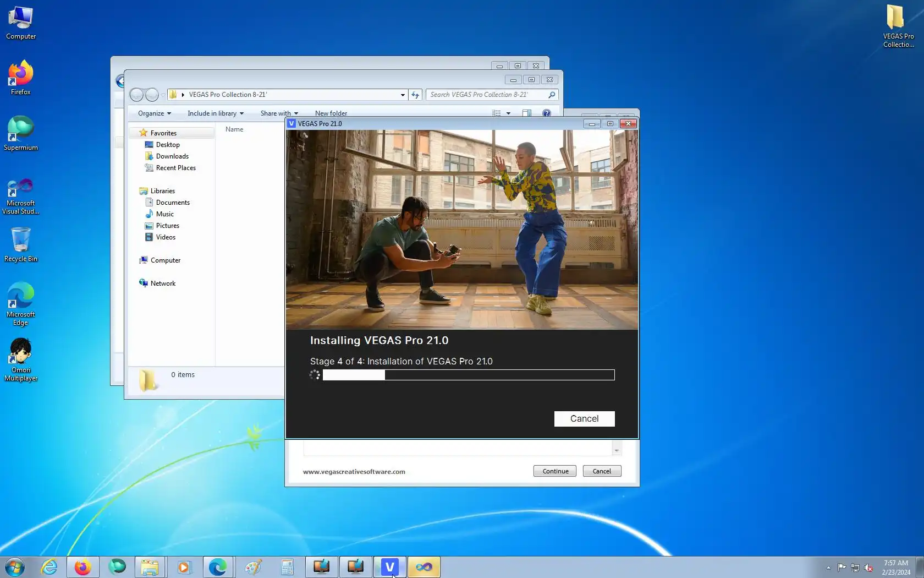Select the Microsoft Visual Studio desktop shortcut
Screen dimensions: 924x578
pyautogui.click(x=21, y=196)
